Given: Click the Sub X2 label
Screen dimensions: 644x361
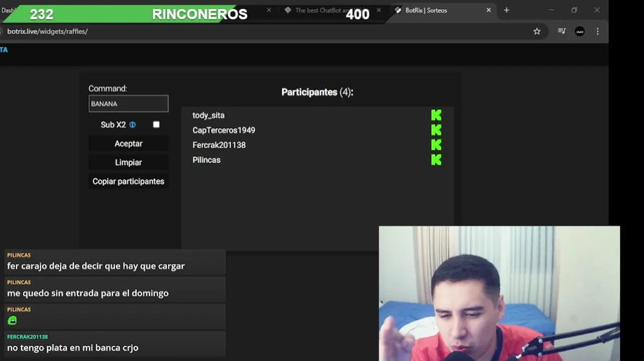Looking at the screenshot, I should pos(113,125).
